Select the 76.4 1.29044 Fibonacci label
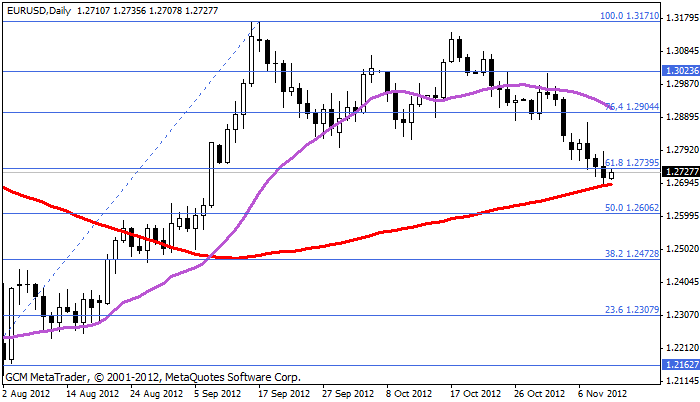Screen dimensions: 700x402 [x=632, y=107]
